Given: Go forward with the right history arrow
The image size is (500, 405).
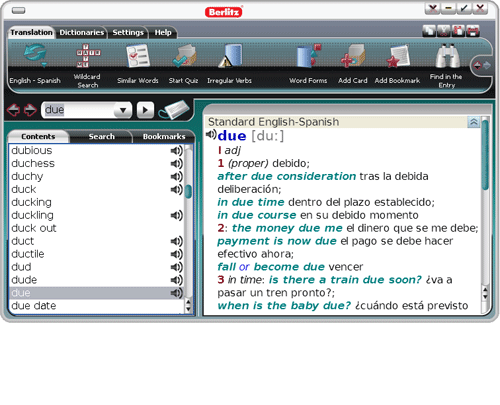Looking at the screenshot, I should 30,110.
